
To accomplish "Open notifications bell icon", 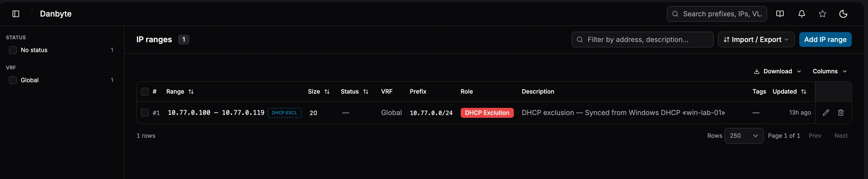I will click(x=802, y=14).
